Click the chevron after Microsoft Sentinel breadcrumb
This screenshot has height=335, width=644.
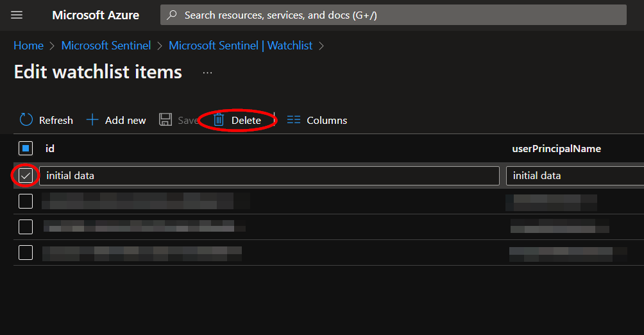[x=160, y=46]
